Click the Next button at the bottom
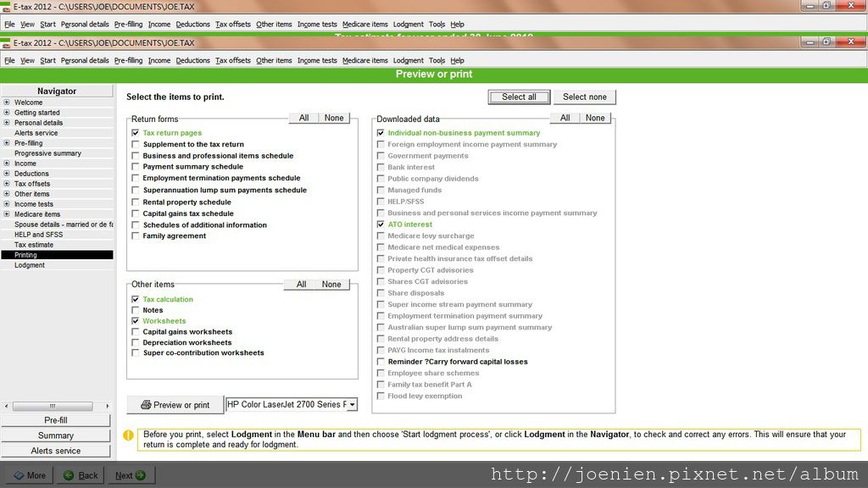The image size is (868, 488). [x=130, y=475]
